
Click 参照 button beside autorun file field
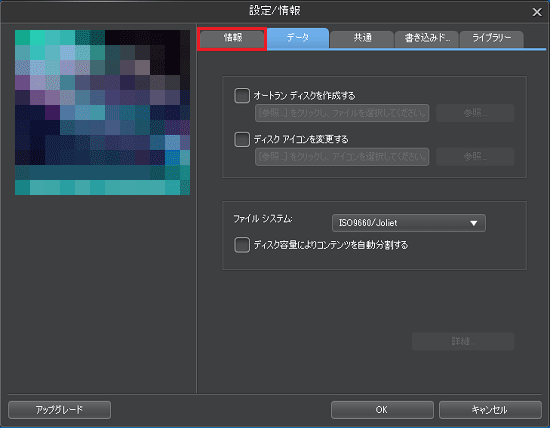(475, 113)
